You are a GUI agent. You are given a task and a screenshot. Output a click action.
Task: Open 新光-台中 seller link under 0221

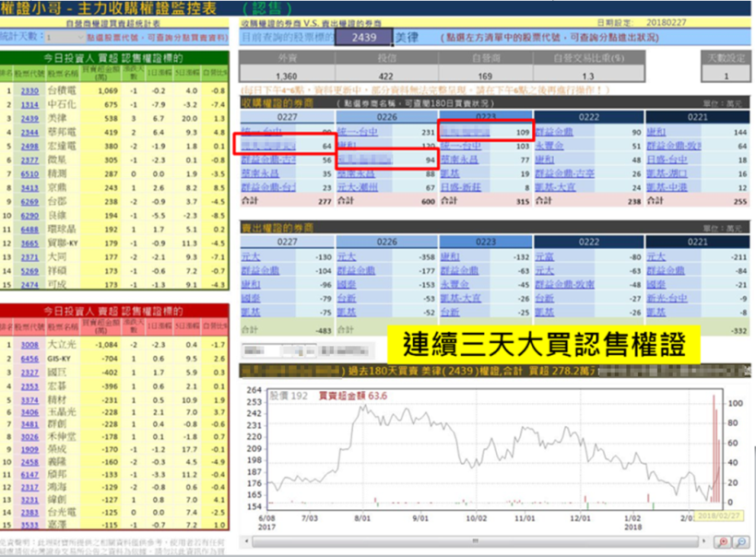pos(667,298)
